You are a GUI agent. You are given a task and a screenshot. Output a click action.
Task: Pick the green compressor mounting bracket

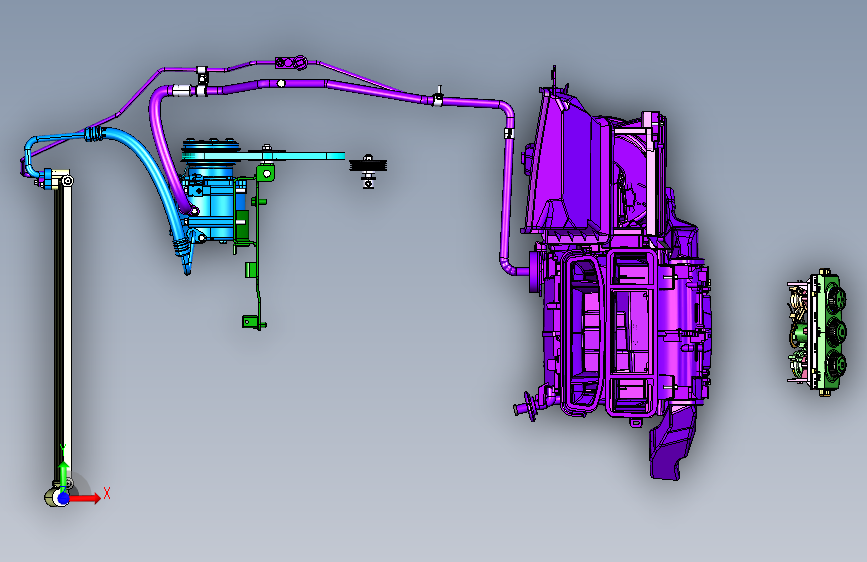point(255,246)
